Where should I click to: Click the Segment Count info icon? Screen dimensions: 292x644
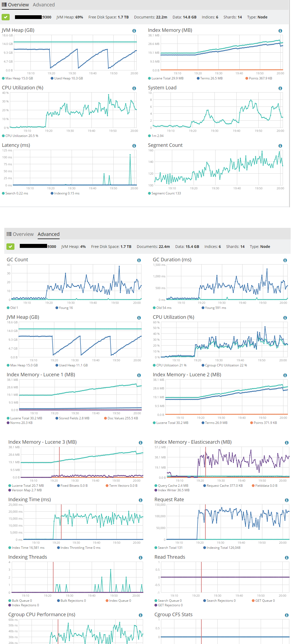(280, 146)
